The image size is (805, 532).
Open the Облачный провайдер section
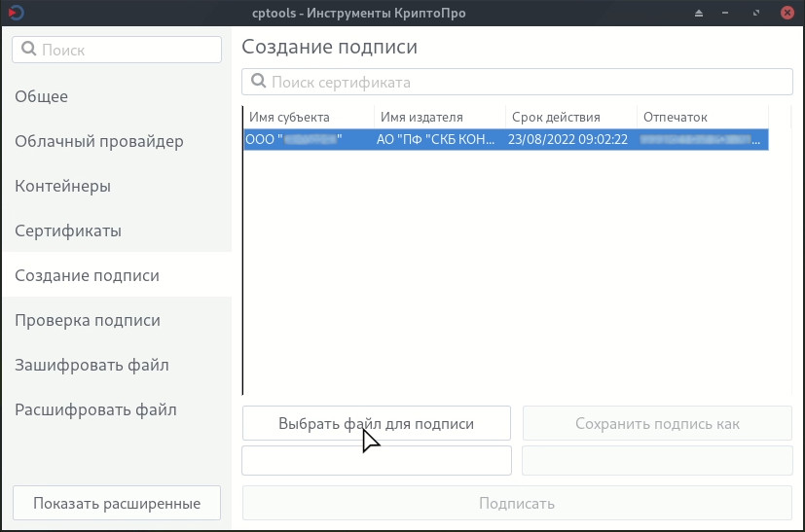(x=117, y=141)
